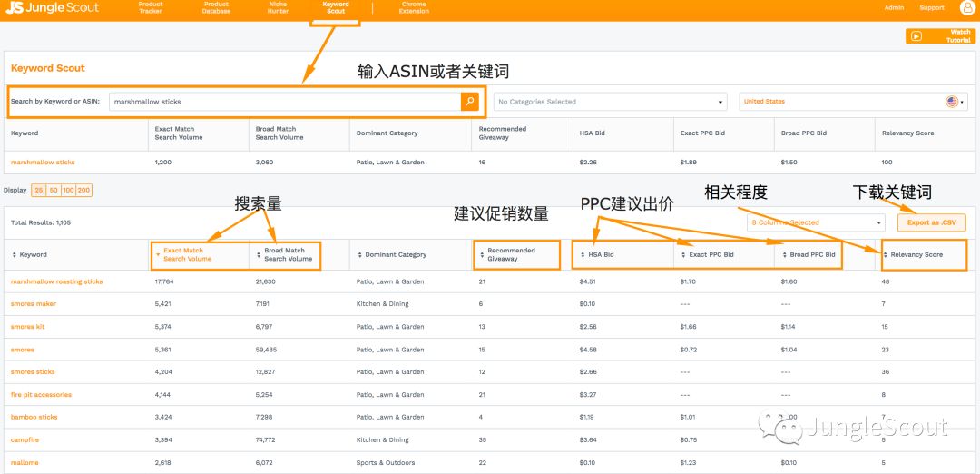Open the marshmallow roasting sticks keyword link
The image size is (980, 474).
[56, 281]
